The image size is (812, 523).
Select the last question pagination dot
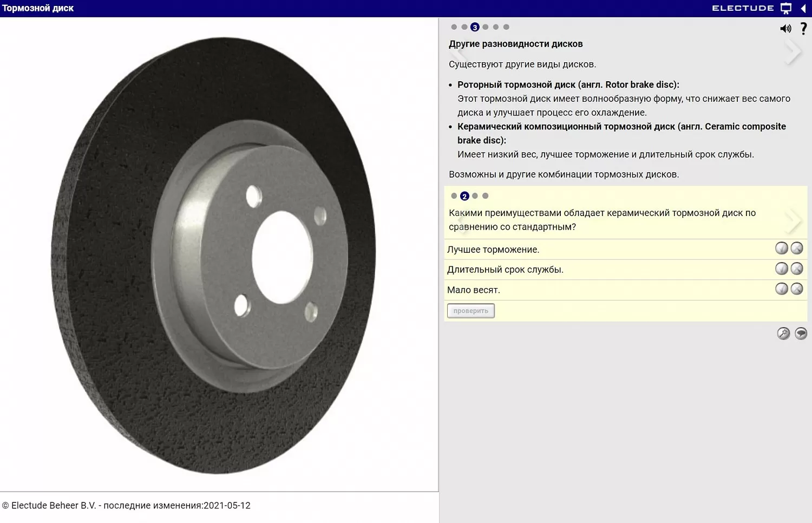point(486,196)
